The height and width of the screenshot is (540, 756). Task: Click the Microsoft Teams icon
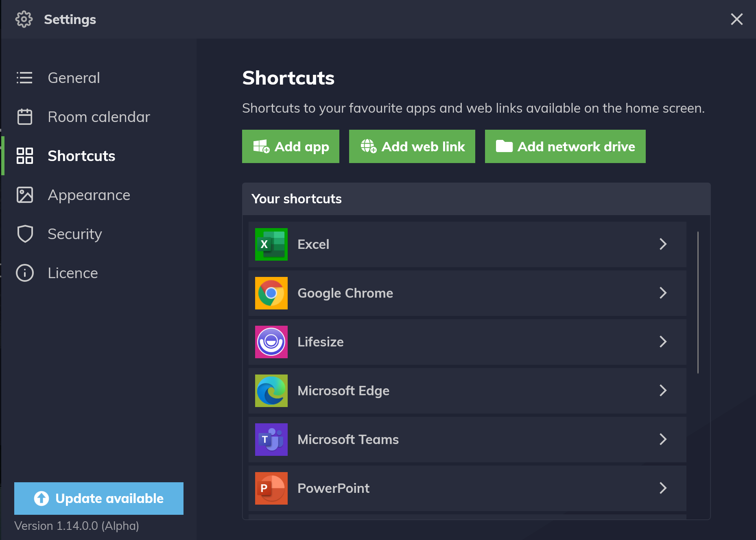click(271, 440)
